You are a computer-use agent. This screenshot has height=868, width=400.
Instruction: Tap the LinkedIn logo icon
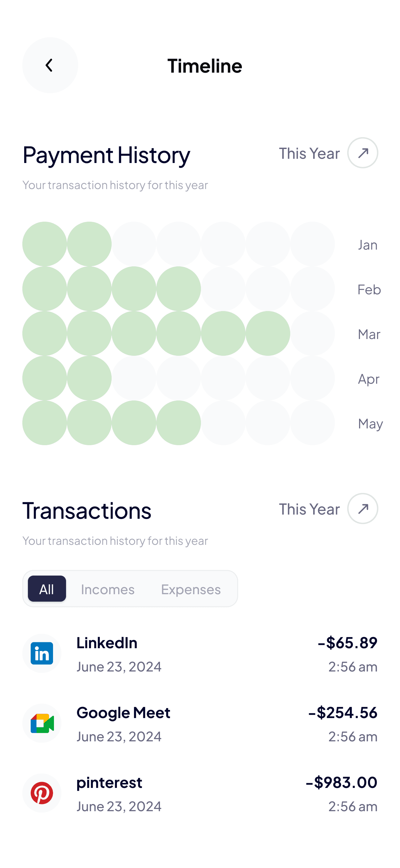tap(42, 653)
